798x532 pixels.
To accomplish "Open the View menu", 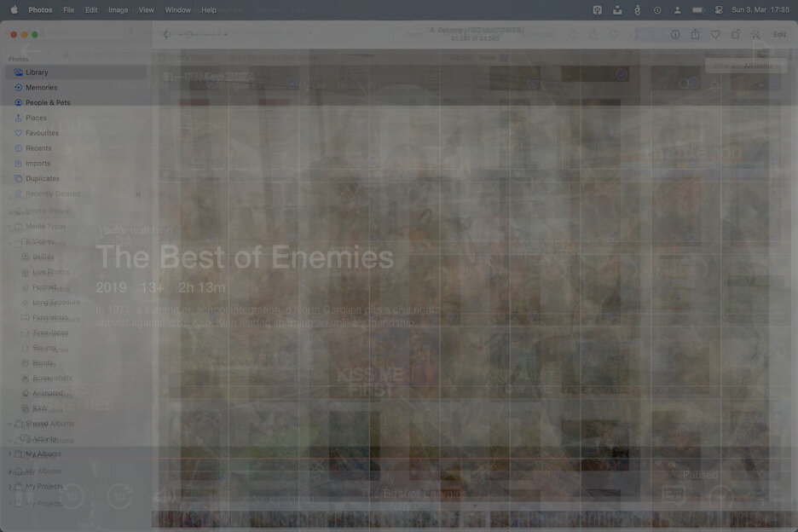I will point(146,9).
